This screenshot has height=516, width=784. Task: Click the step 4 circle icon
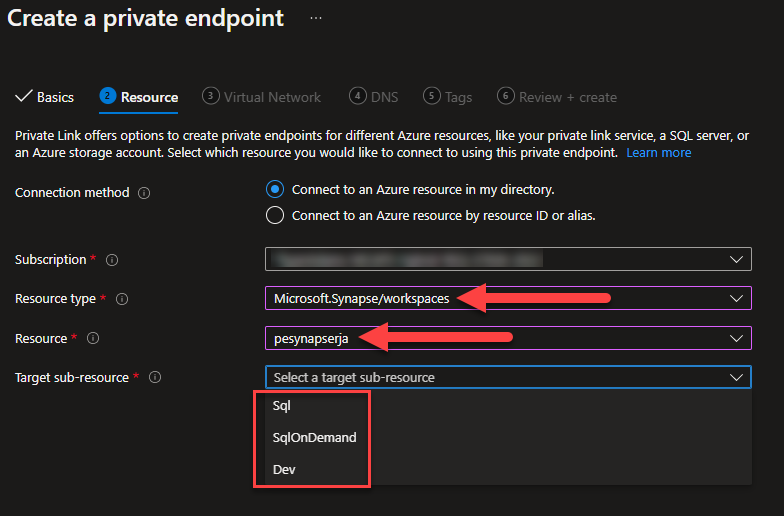click(358, 96)
